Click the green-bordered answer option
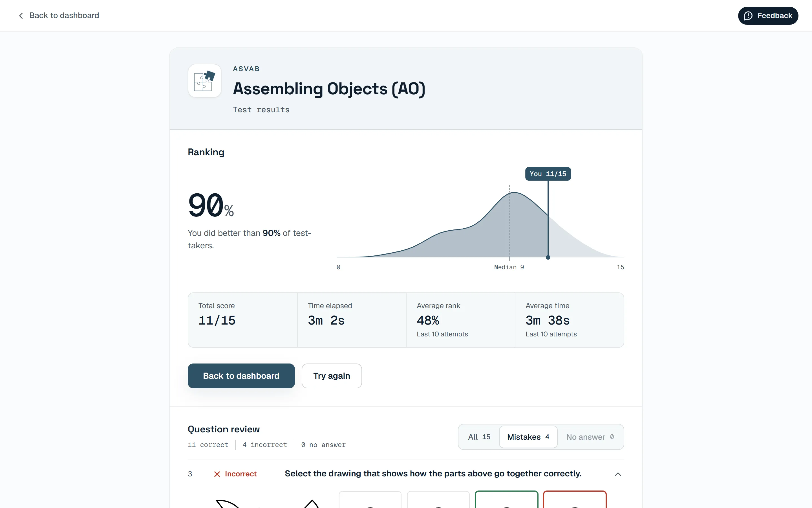Image resolution: width=812 pixels, height=508 pixels. 506,500
